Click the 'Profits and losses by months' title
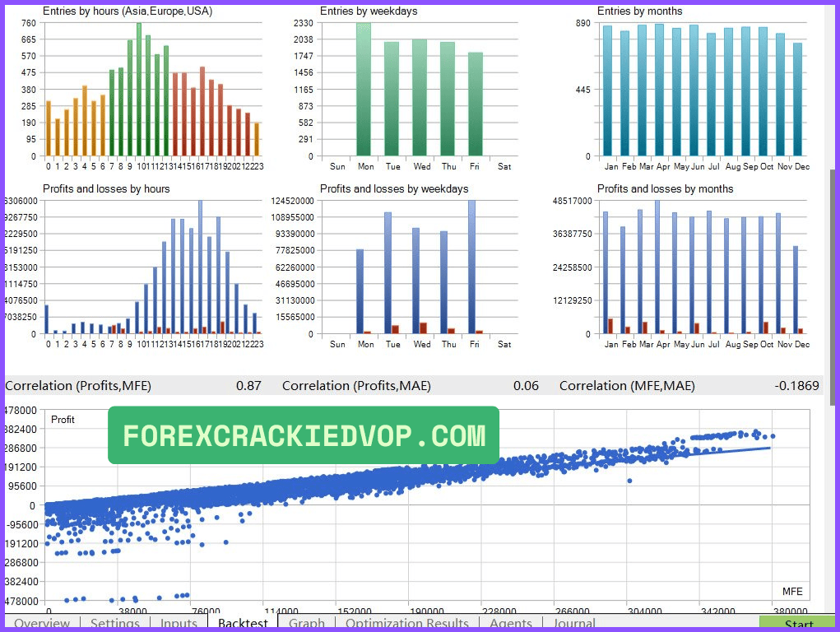 pos(665,188)
